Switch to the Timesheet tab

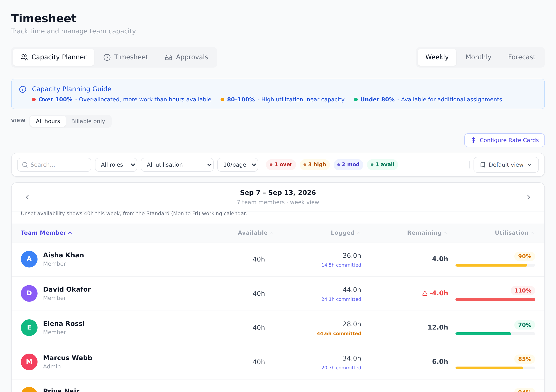[126, 57]
